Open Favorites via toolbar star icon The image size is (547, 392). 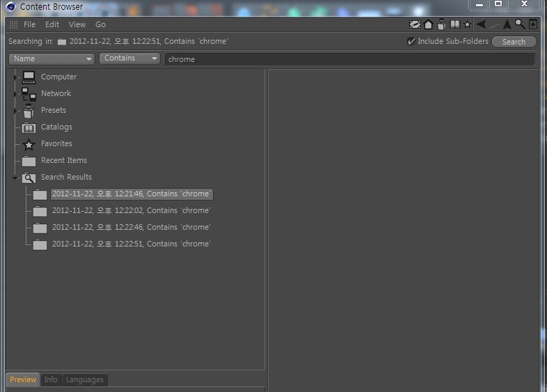[468, 24]
